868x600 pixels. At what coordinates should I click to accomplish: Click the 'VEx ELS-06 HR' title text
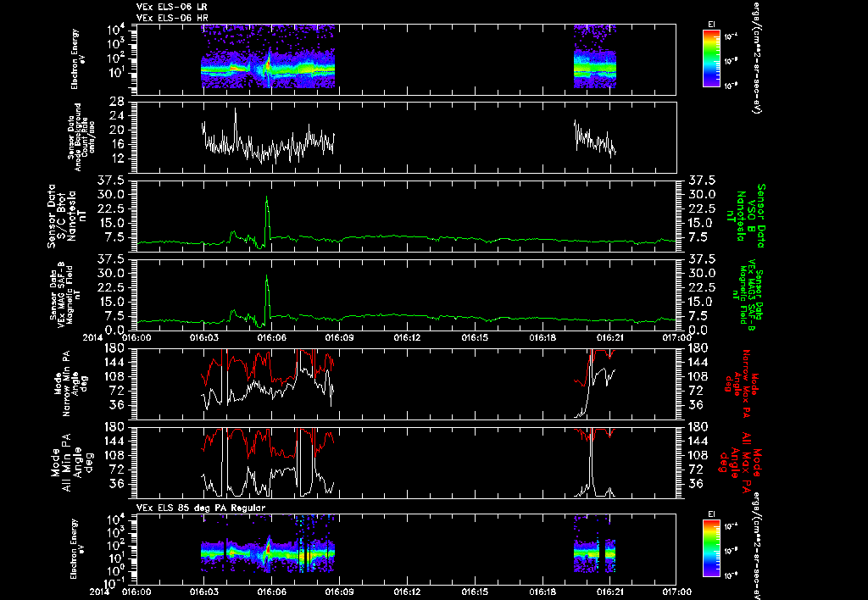tap(171, 19)
